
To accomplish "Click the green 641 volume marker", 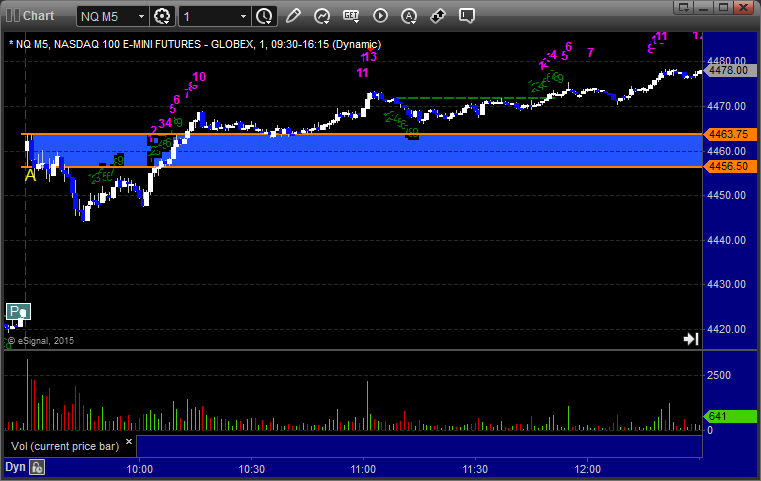I will pyautogui.click(x=729, y=416).
